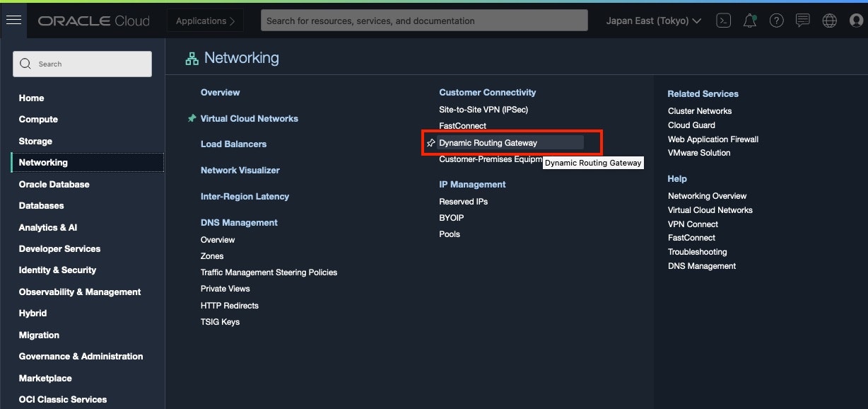The width and height of the screenshot is (868, 409).
Task: Open TSIG Keys
Action: pos(220,322)
